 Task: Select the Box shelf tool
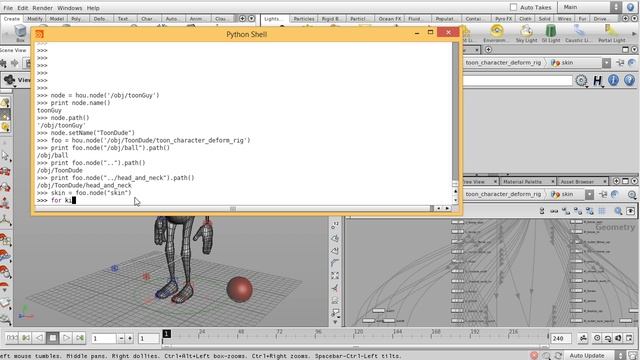[x=20, y=33]
